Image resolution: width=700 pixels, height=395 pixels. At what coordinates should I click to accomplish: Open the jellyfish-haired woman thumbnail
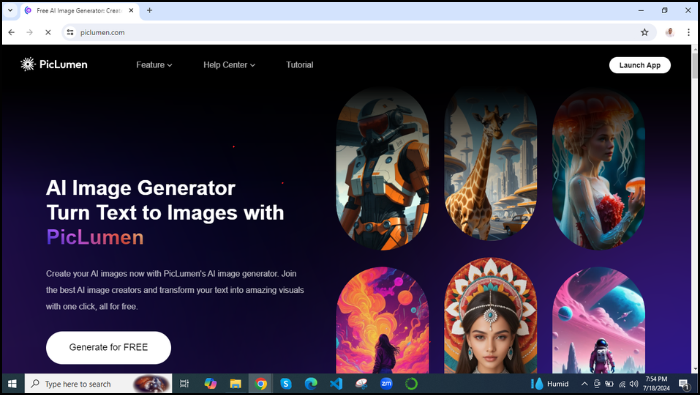point(598,169)
